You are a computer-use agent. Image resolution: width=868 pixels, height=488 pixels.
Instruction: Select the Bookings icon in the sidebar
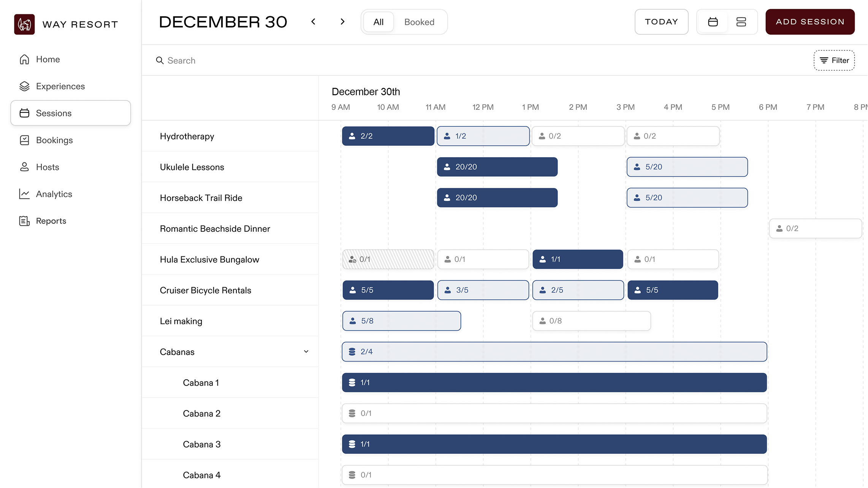pos(24,140)
